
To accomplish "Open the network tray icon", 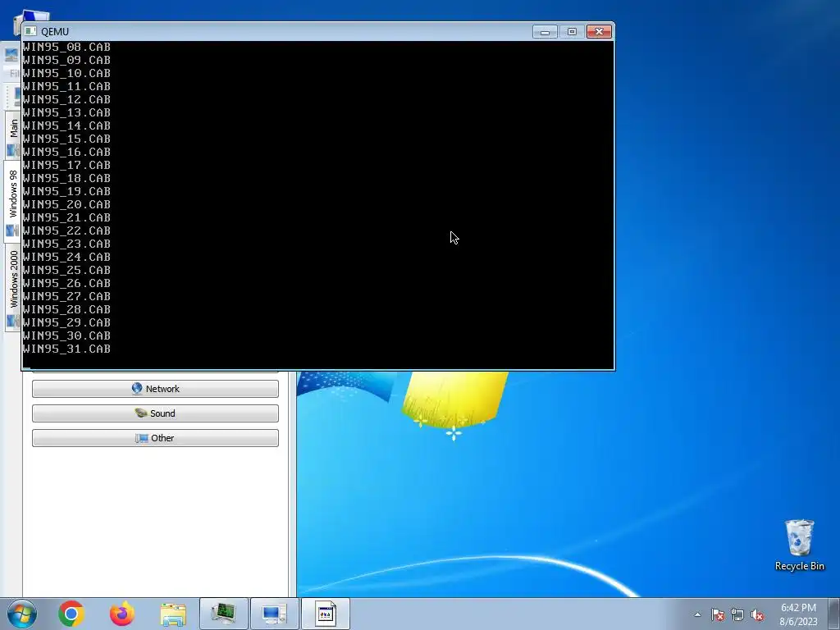I will point(737,614).
